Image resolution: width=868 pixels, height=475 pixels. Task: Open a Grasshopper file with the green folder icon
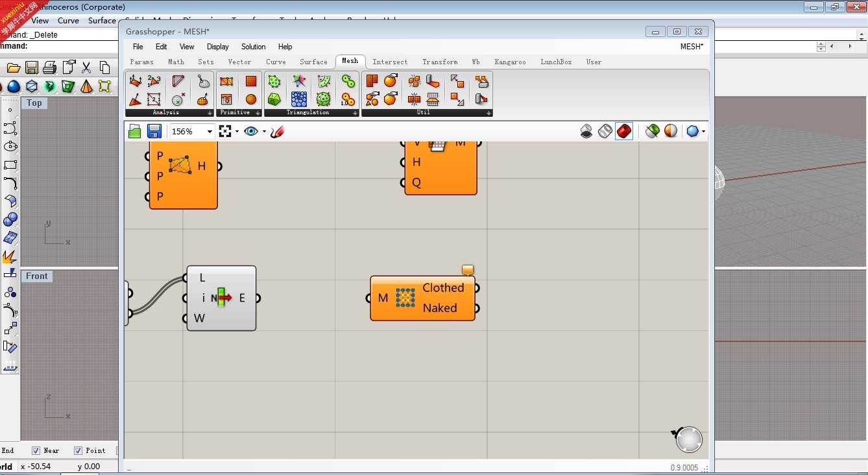pyautogui.click(x=135, y=132)
